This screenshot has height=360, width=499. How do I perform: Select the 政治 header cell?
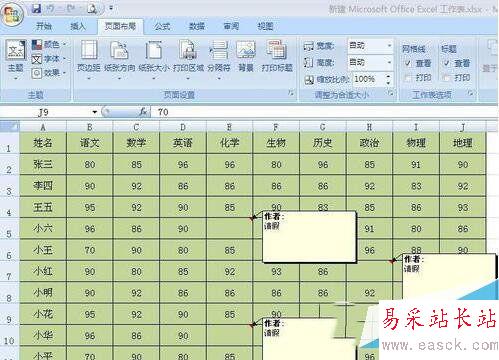[x=369, y=143]
